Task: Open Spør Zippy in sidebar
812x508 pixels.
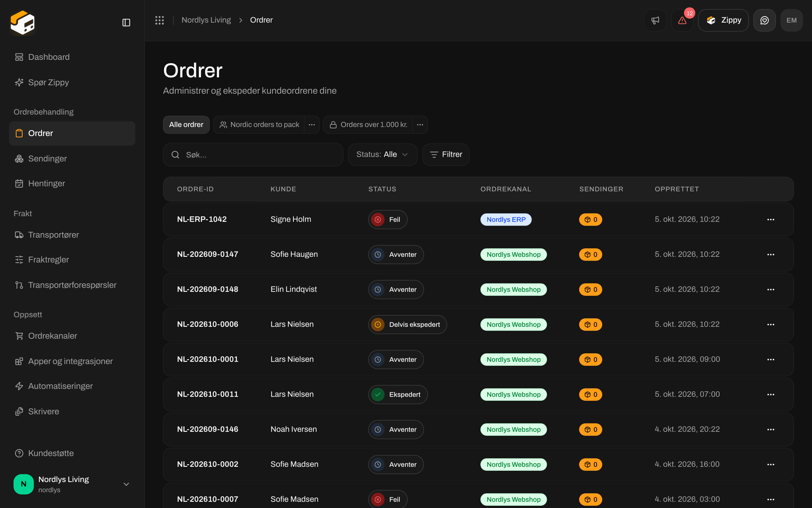Action: (72, 82)
